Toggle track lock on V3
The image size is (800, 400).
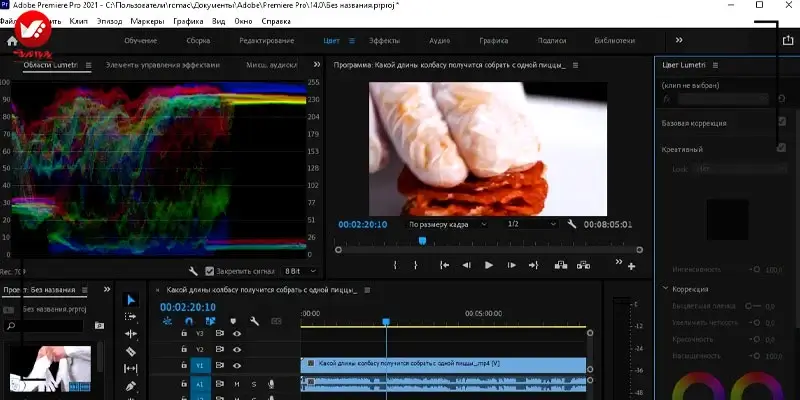184,333
